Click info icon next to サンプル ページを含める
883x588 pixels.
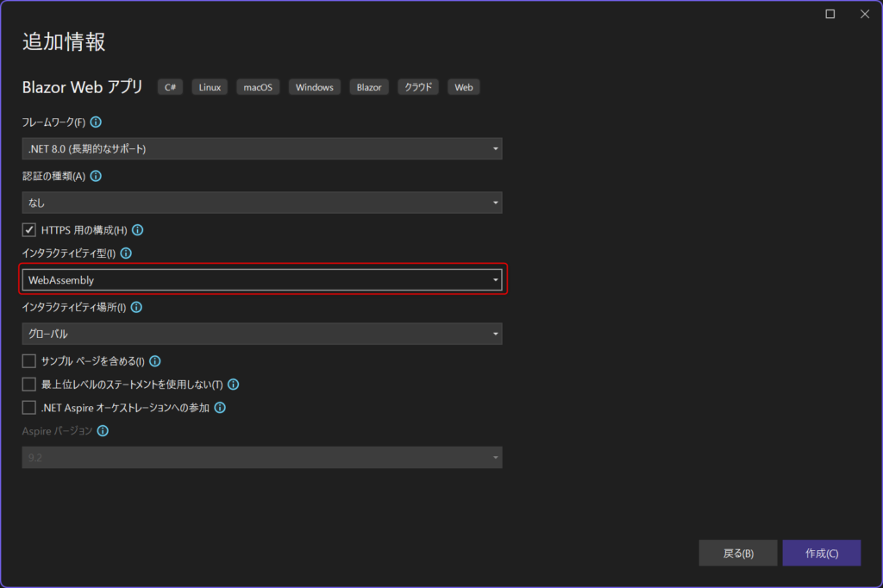point(155,361)
